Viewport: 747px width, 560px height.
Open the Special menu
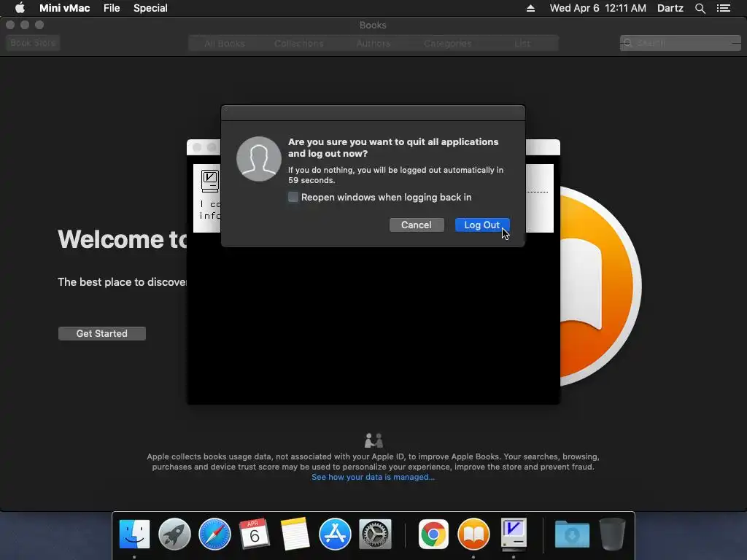(x=150, y=8)
